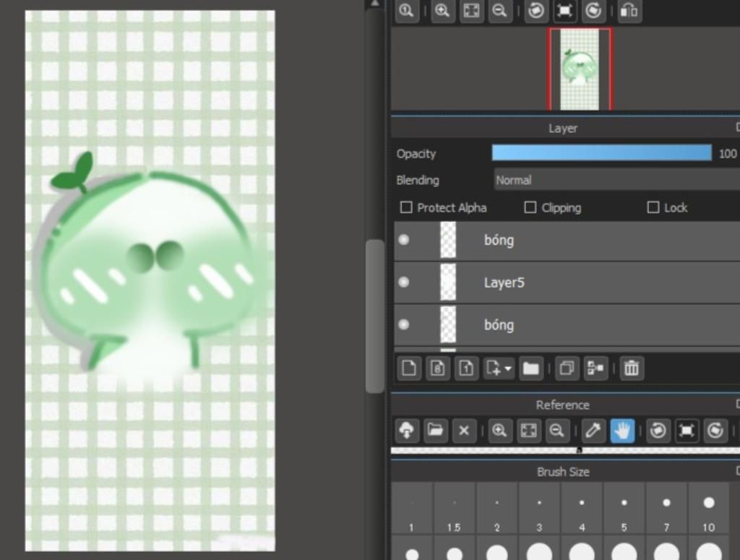Click the cloud icon in the Reference panel
Image resolution: width=740 pixels, height=560 pixels.
[407, 430]
